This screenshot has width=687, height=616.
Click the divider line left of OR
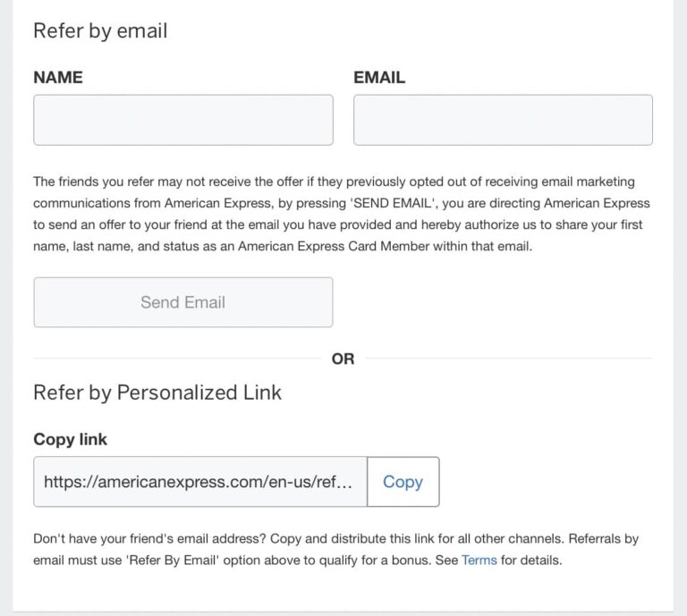click(x=179, y=359)
